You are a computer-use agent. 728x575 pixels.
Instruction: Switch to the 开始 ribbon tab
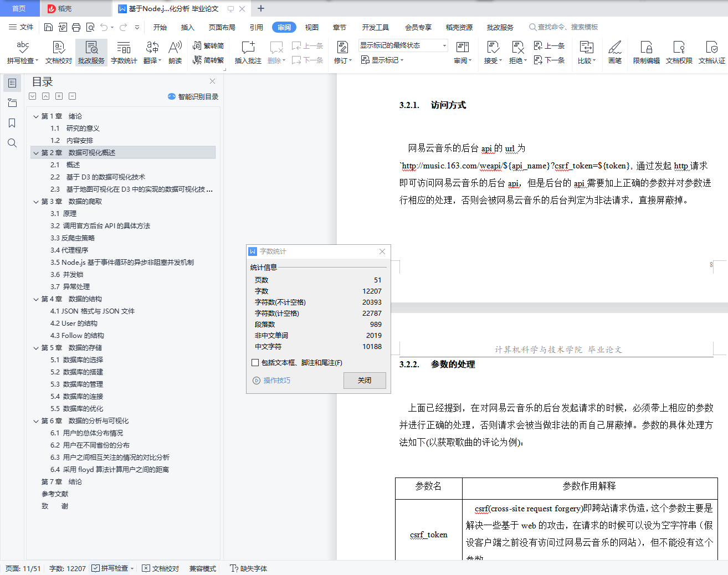[160, 27]
